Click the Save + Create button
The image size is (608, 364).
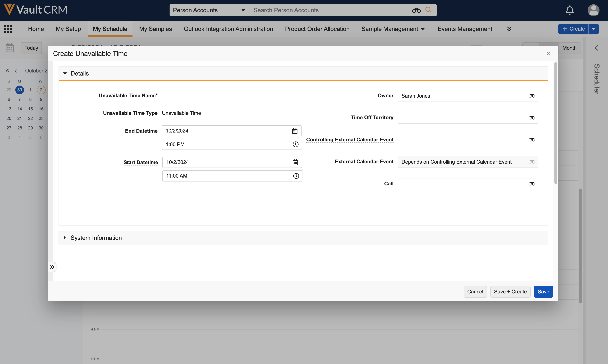(x=510, y=292)
